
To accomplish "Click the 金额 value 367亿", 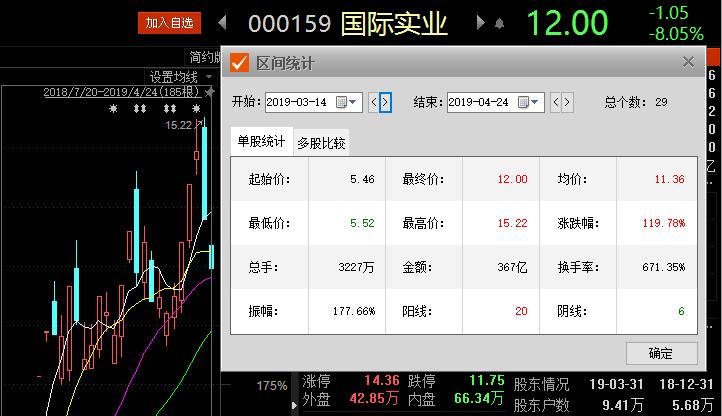I will 512,267.
